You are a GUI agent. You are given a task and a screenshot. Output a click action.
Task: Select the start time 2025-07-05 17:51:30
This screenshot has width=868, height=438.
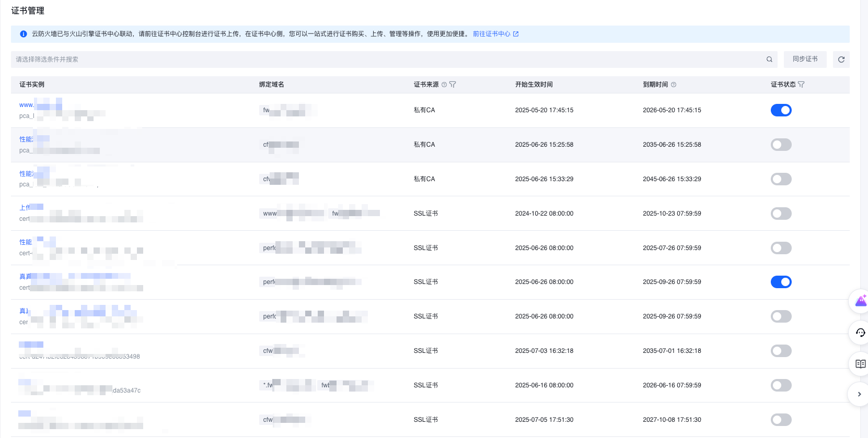pyautogui.click(x=544, y=420)
